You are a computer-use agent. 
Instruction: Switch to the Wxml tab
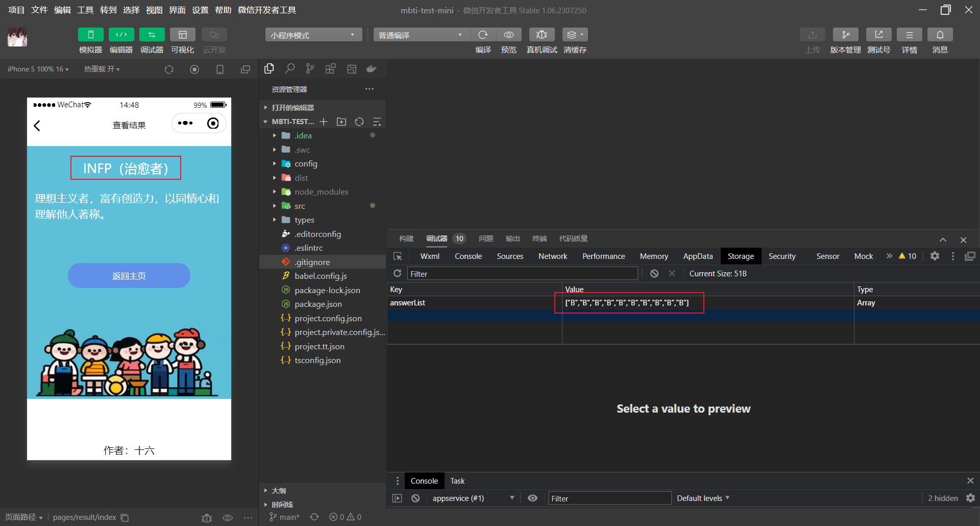point(430,256)
